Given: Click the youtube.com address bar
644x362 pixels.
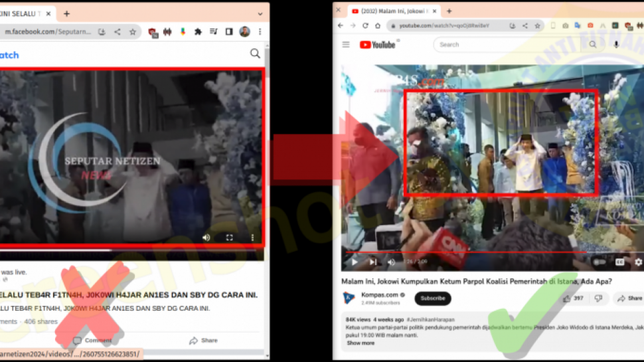Looking at the screenshot, I should (444, 25).
